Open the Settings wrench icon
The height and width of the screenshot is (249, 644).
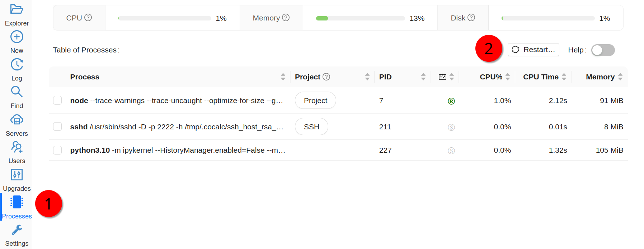(17, 230)
